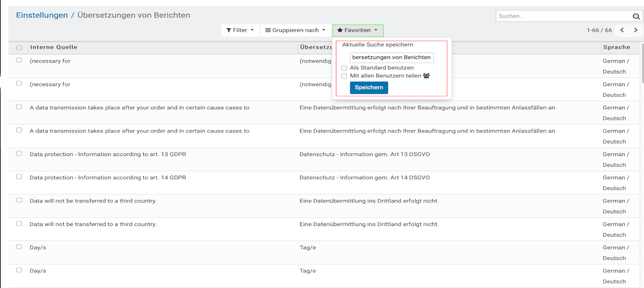Image resolution: width=644 pixels, height=288 pixels.
Task: Go to previous page arrow
Action: coord(622,30)
